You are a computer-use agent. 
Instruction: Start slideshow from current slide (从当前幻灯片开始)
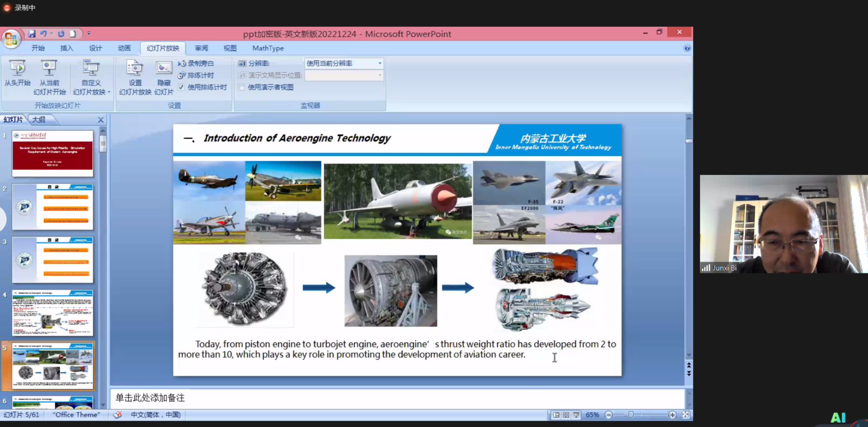pos(49,78)
